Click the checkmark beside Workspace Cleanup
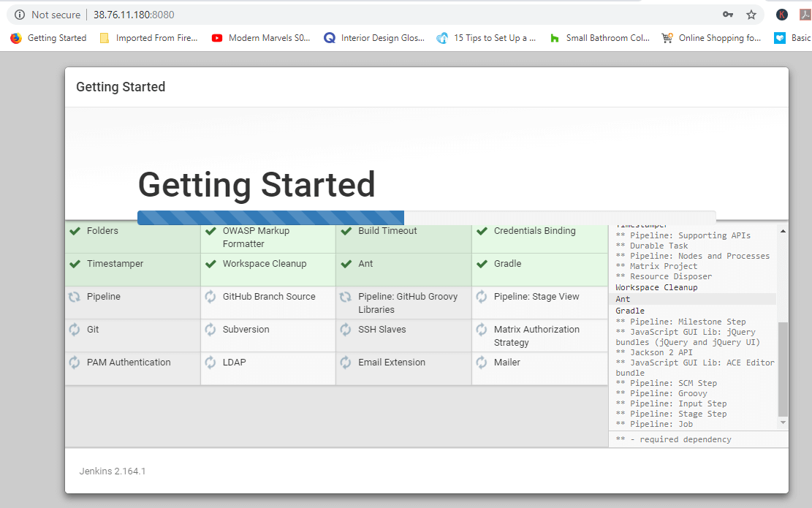This screenshot has height=508, width=812. pyautogui.click(x=210, y=264)
